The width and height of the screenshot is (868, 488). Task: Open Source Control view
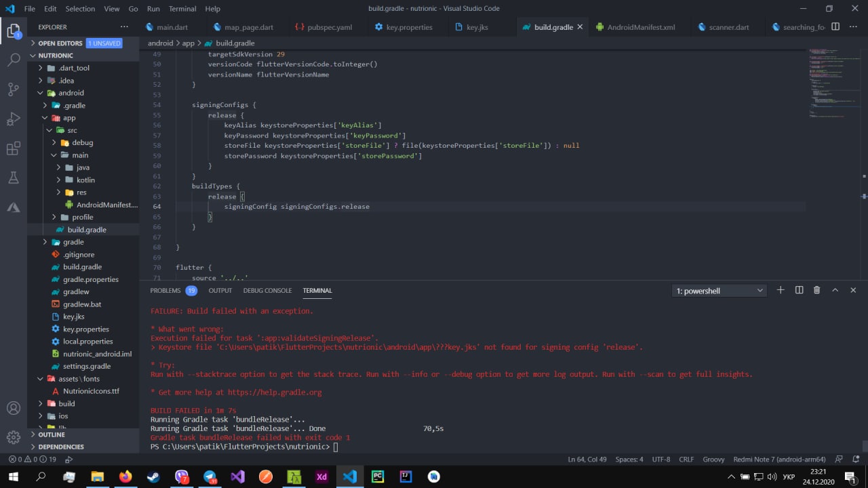(x=14, y=89)
